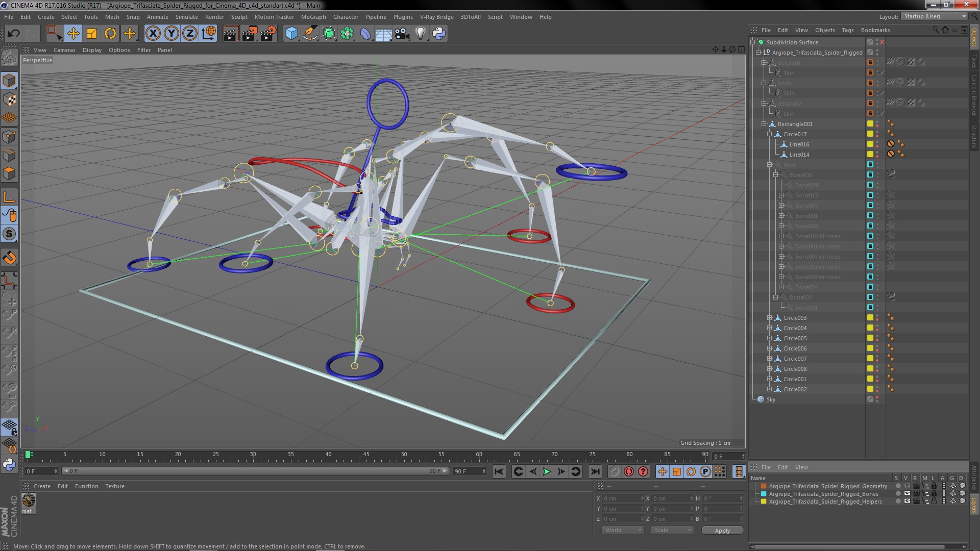Toggle X-axis lock icon
The height and width of the screenshot is (551, 980).
[153, 34]
